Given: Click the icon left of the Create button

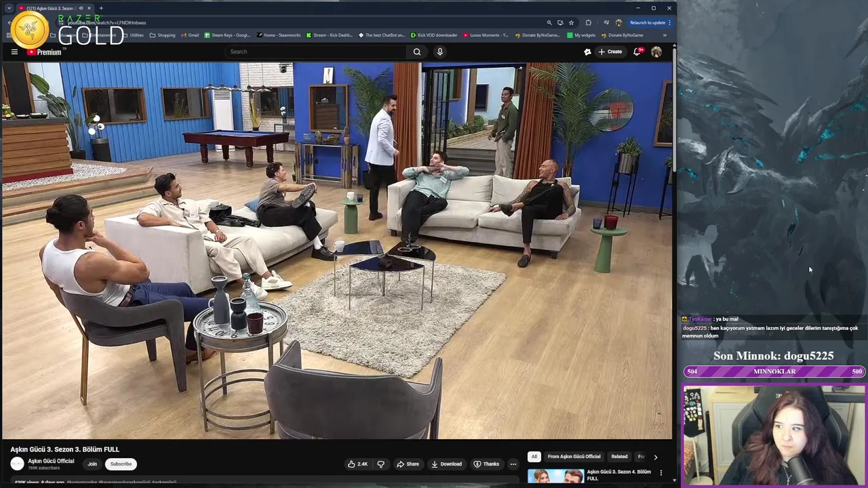Looking at the screenshot, I should click(588, 52).
